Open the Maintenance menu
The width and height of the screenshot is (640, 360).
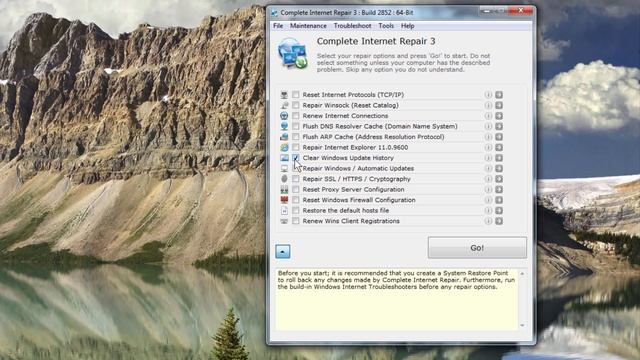[x=308, y=26]
